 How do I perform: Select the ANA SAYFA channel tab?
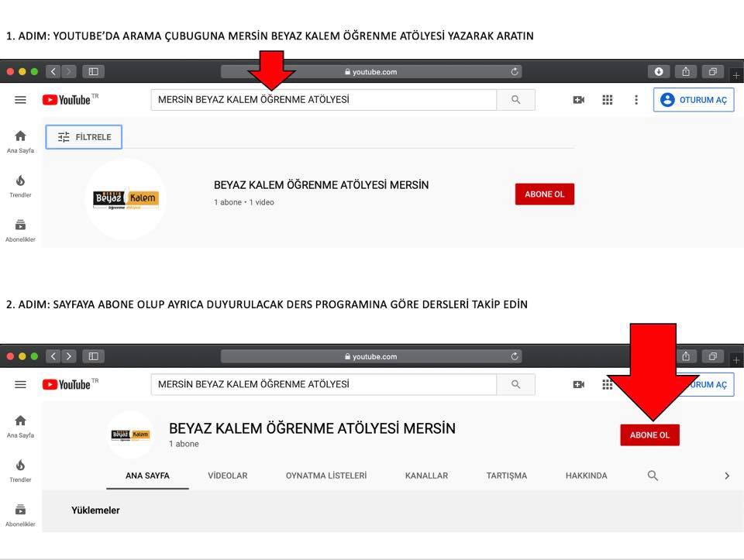point(147,476)
